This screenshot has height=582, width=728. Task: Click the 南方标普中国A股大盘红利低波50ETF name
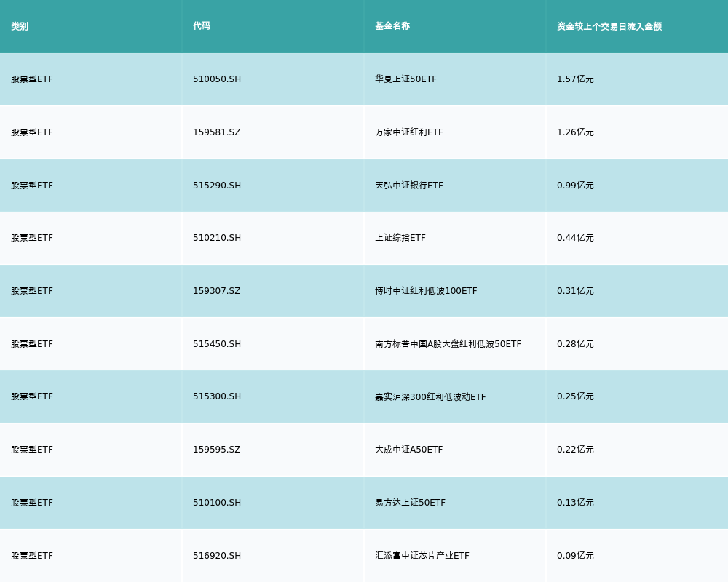pos(448,344)
